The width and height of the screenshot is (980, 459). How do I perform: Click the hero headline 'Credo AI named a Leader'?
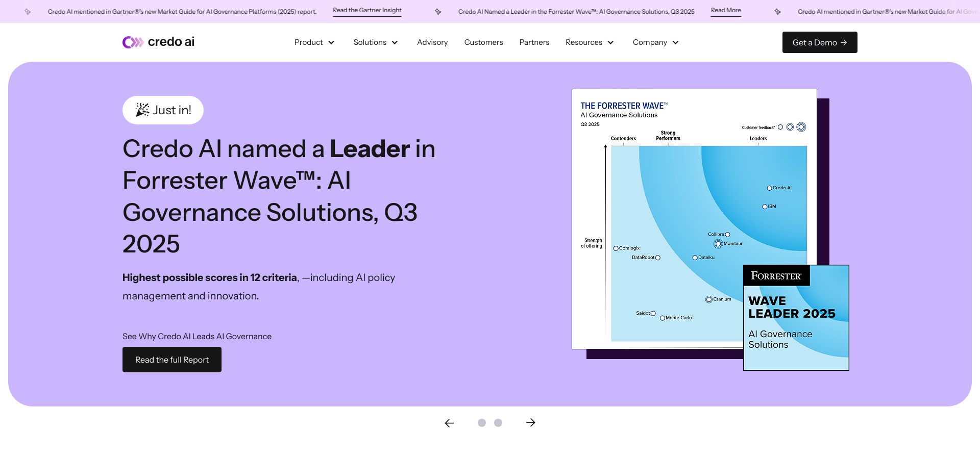279,196
